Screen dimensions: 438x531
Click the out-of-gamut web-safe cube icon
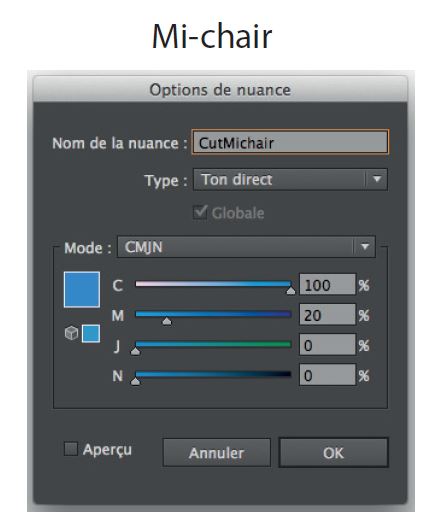point(71,333)
